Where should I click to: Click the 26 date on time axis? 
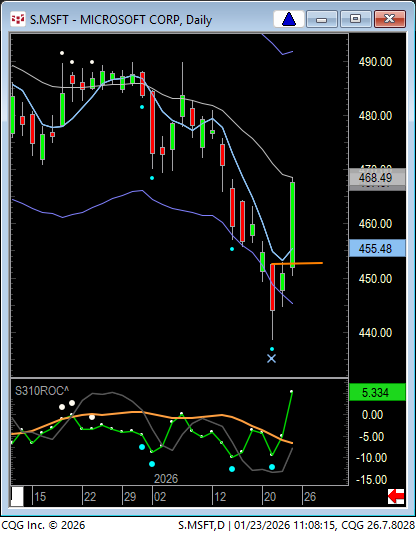point(310,497)
